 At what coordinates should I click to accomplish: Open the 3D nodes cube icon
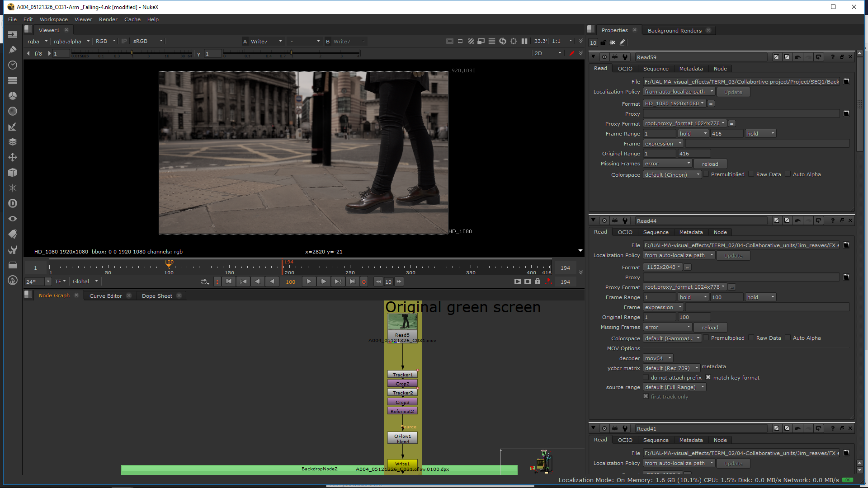pos(13,173)
